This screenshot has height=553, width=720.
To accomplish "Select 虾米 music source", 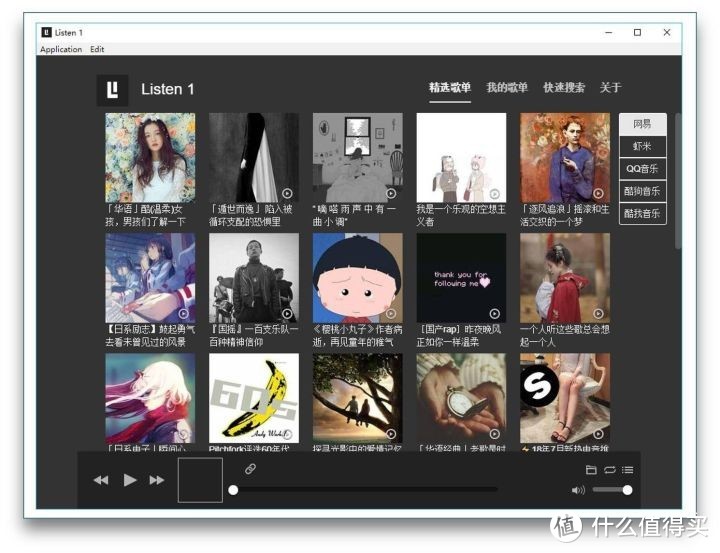I will pyautogui.click(x=642, y=147).
